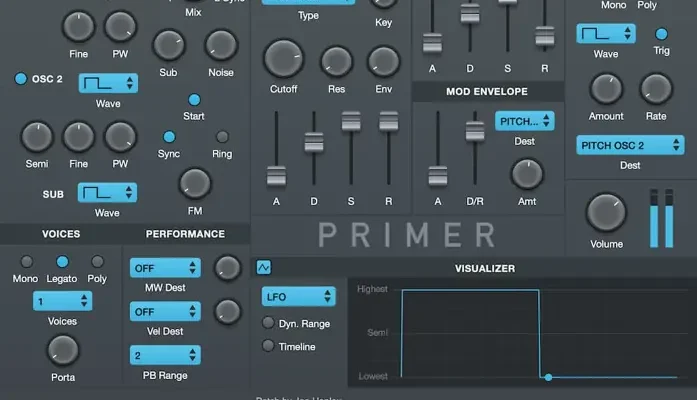This screenshot has width=697, height=400.
Task: Click the mod envelope Amt knob
Action: [x=527, y=174]
